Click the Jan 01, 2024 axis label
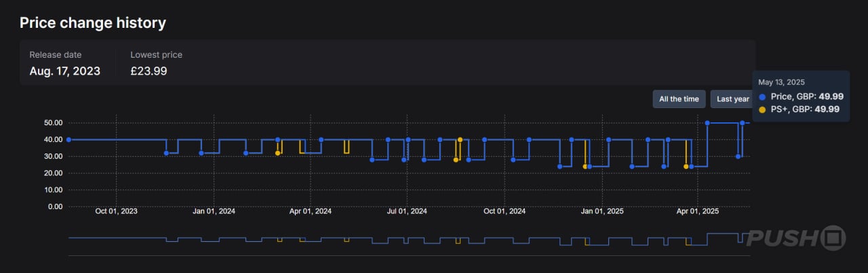 214,211
